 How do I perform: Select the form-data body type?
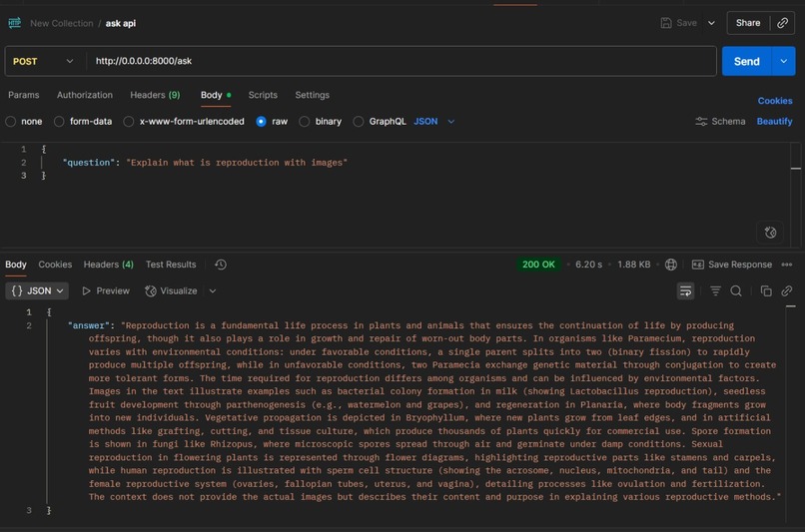[x=59, y=122]
